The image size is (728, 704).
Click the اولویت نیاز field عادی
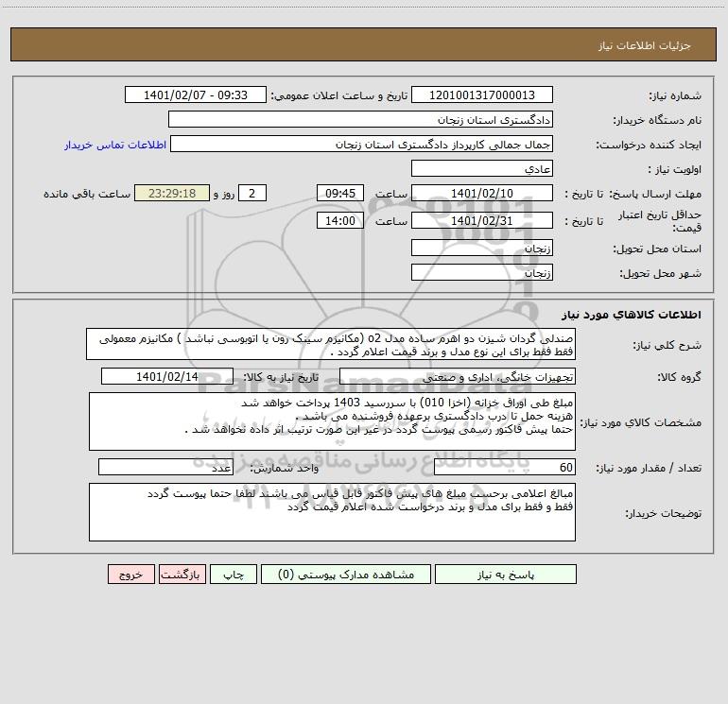pos(482,168)
